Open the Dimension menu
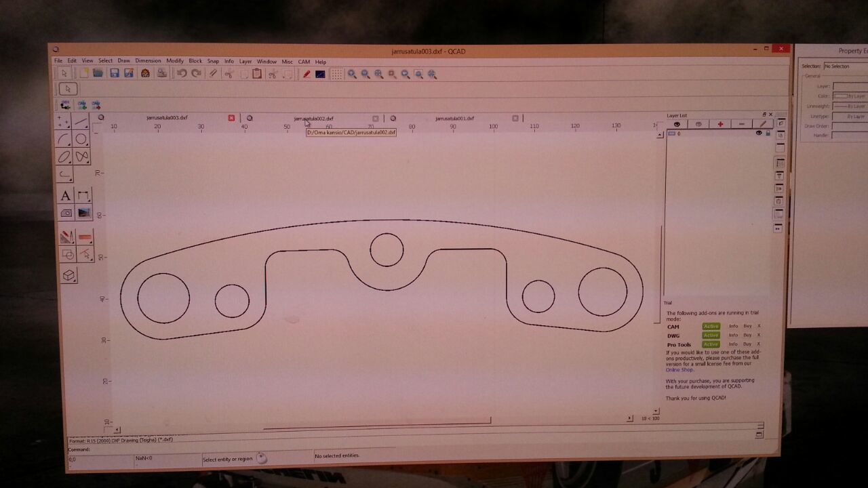The image size is (868, 488). (x=148, y=61)
